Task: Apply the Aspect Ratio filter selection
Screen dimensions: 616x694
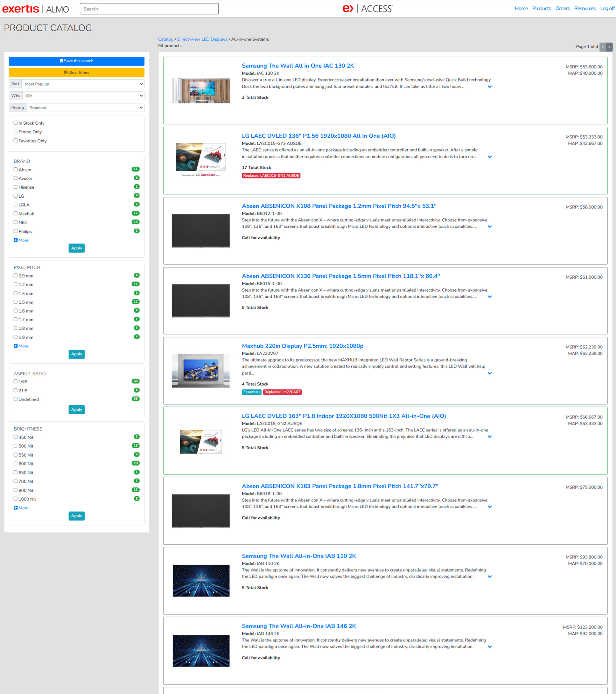Action: pos(77,410)
